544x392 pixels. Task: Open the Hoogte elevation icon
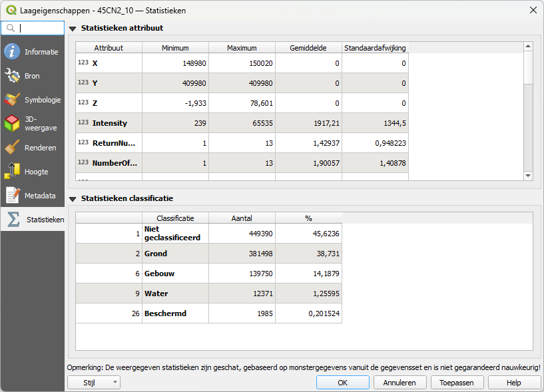click(12, 172)
